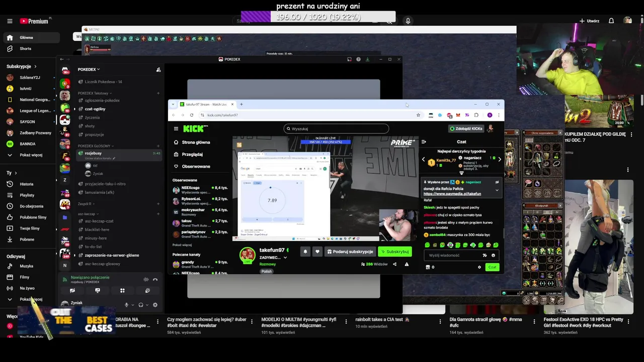Mute Discord microphone

coord(127,305)
